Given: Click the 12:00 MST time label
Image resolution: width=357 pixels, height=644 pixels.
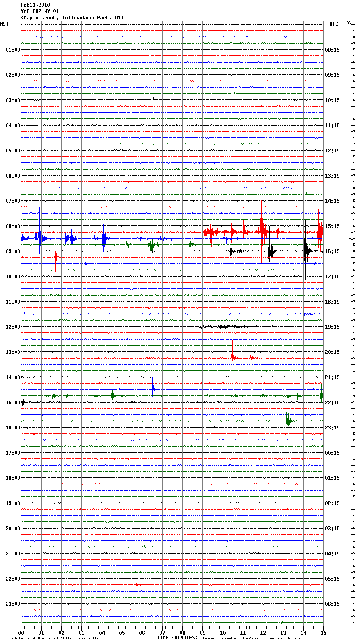Looking at the screenshot, I should point(13,327).
